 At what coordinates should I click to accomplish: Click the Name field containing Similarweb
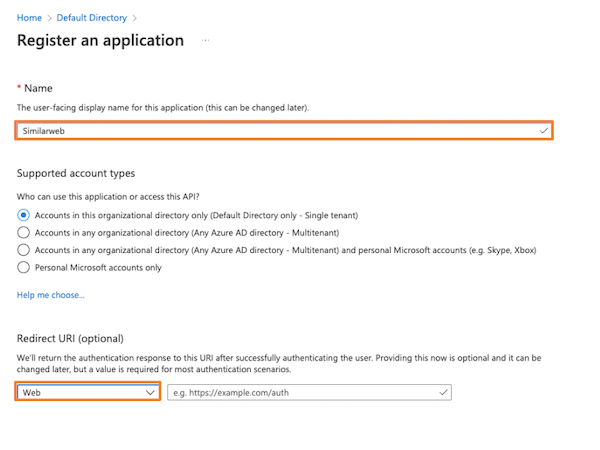pos(270,130)
